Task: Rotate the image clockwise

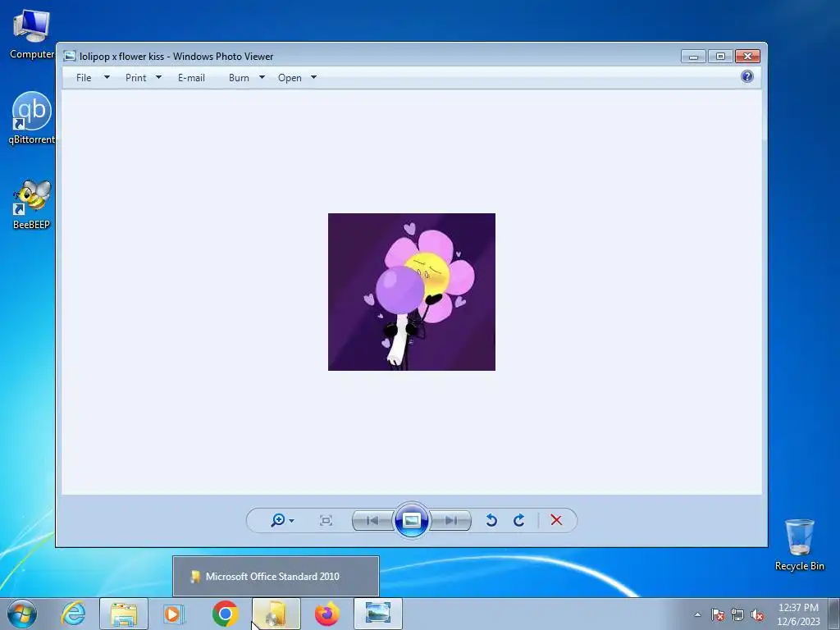Action: pos(518,520)
